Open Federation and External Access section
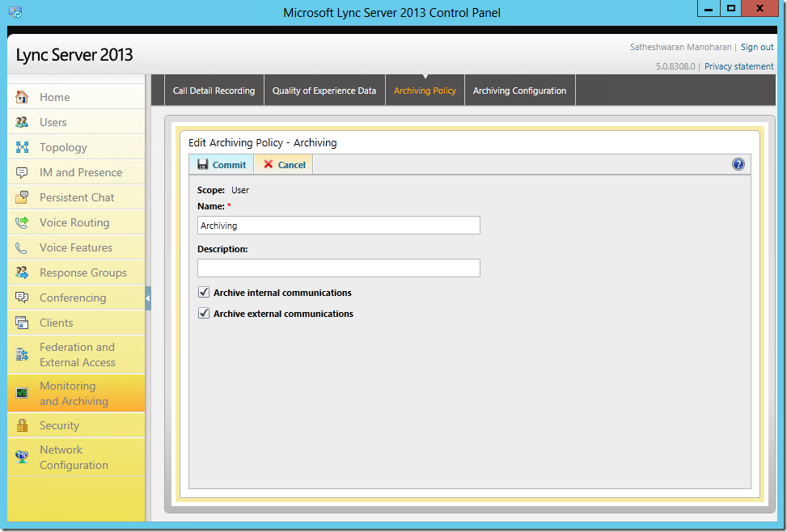The image size is (787, 532). point(76,354)
